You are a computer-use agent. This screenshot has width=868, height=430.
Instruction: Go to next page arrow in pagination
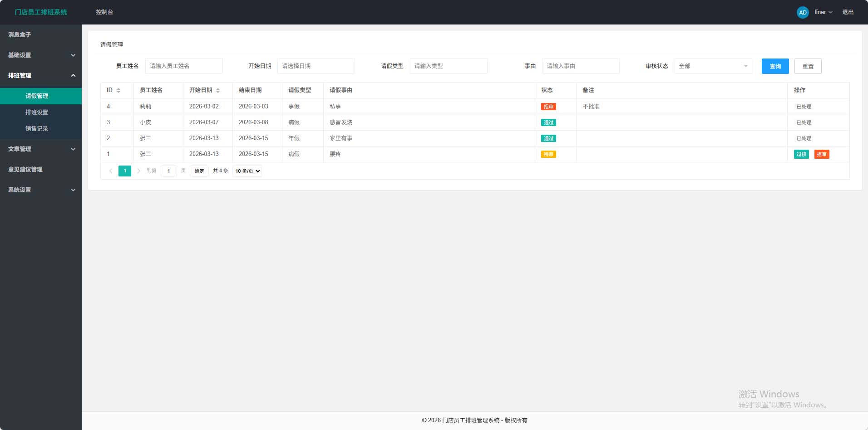tap(138, 171)
